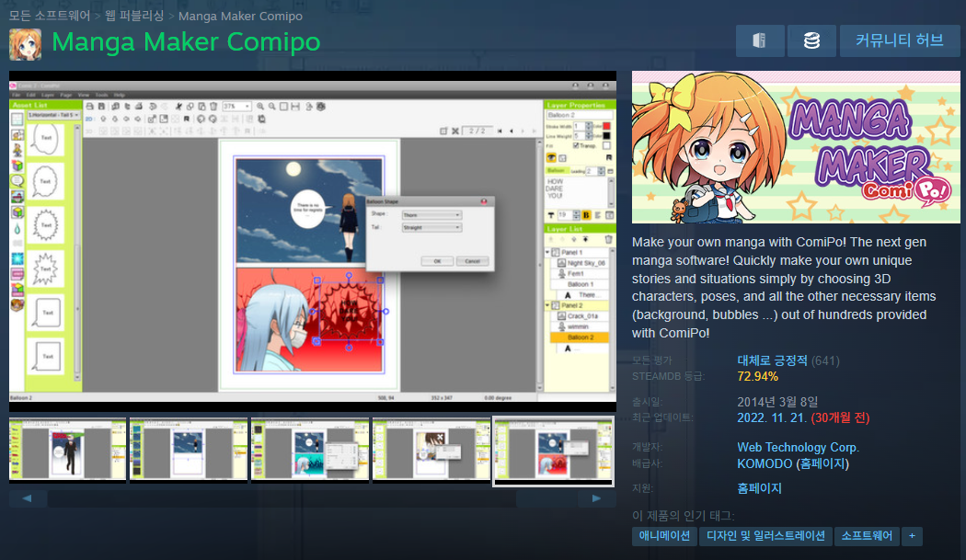This screenshot has height=560, width=966.
Task: Select the thumbnail with the brown-haired character close-up
Action: click(431, 449)
